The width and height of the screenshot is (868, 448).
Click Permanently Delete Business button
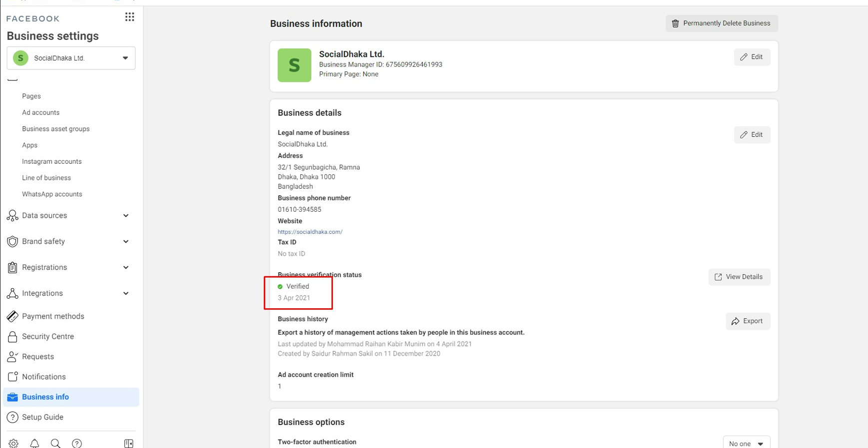pyautogui.click(x=721, y=23)
